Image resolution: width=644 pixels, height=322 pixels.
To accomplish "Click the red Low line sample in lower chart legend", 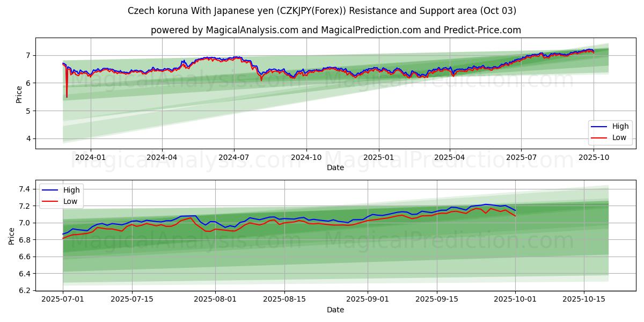I will (x=50, y=201).
